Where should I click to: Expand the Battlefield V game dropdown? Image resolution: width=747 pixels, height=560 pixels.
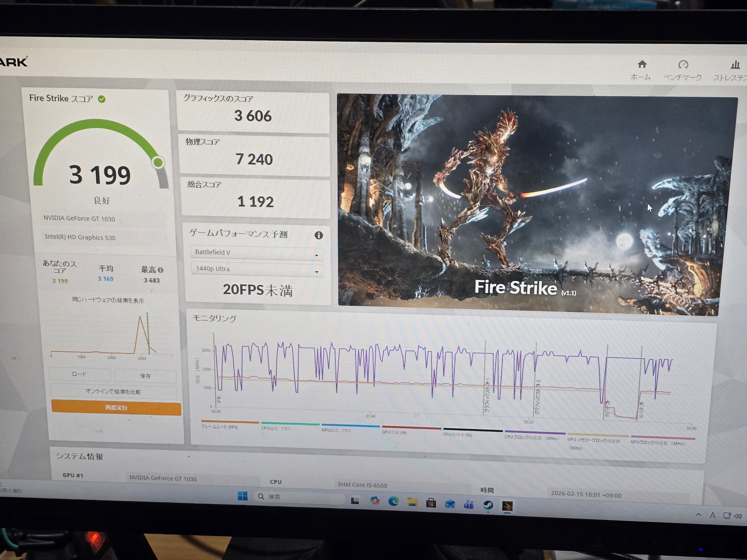(257, 253)
